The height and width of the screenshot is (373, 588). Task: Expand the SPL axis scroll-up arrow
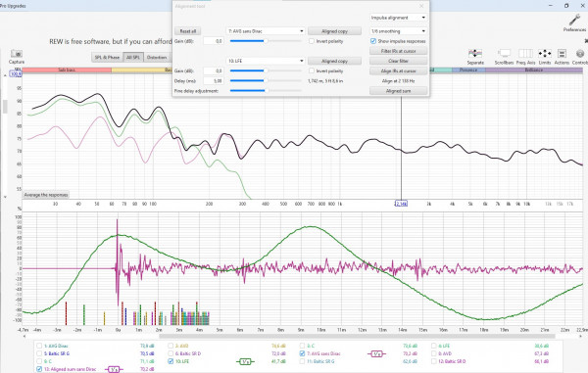coord(5,75)
